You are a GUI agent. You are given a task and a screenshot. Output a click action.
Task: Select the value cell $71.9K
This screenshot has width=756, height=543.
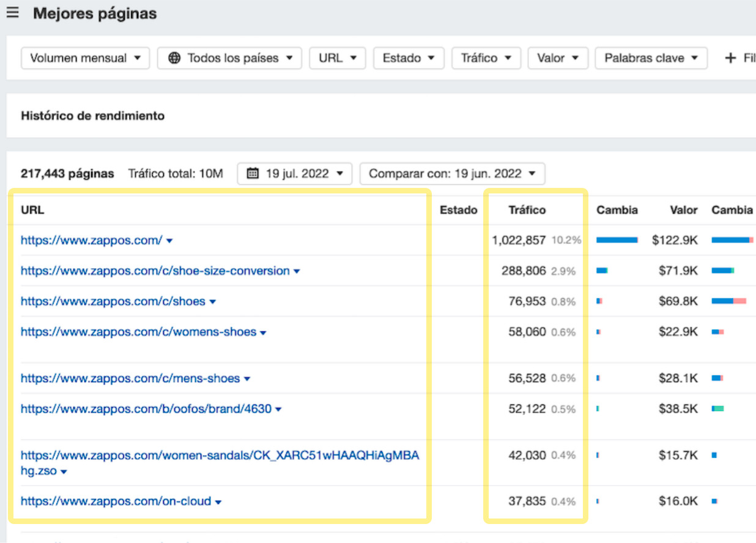pyautogui.click(x=678, y=271)
